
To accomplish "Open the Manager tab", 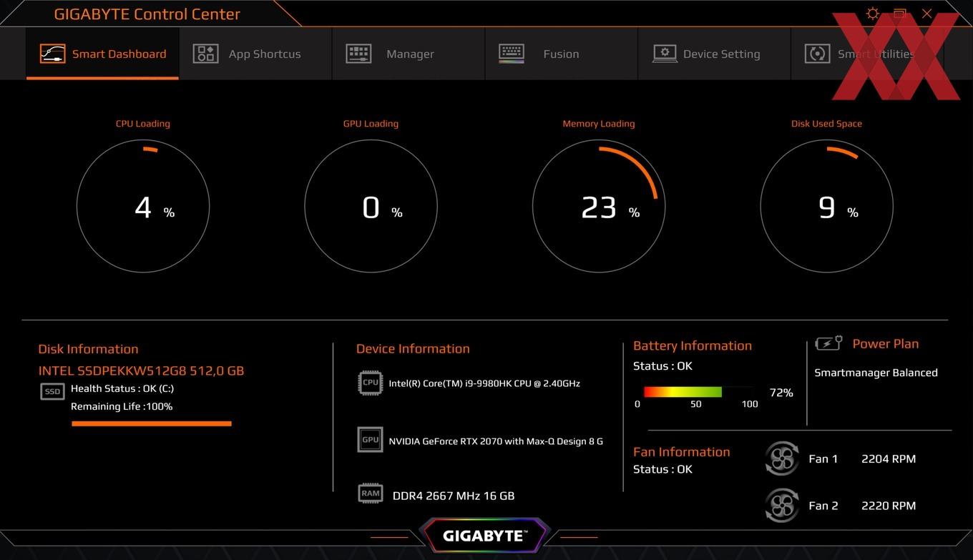I will point(409,54).
